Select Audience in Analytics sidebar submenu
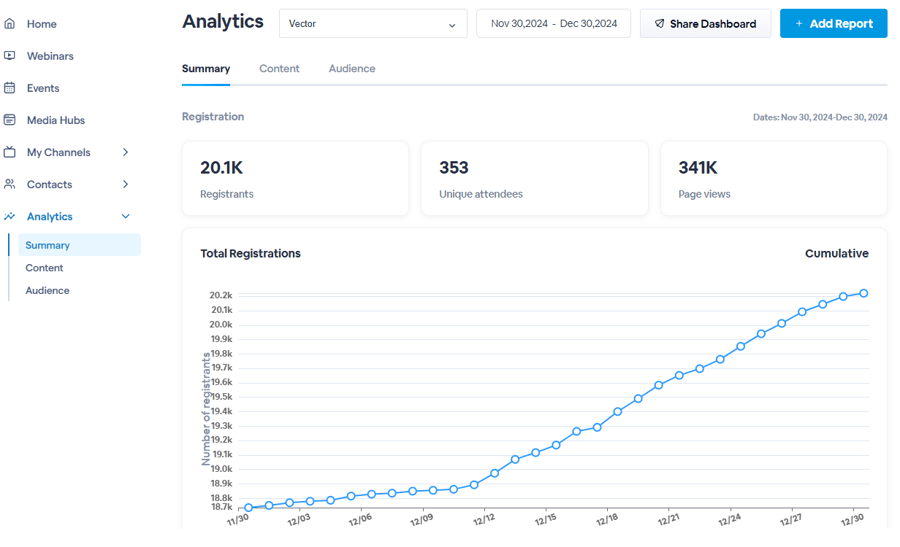The height and width of the screenshot is (547, 900). [47, 291]
